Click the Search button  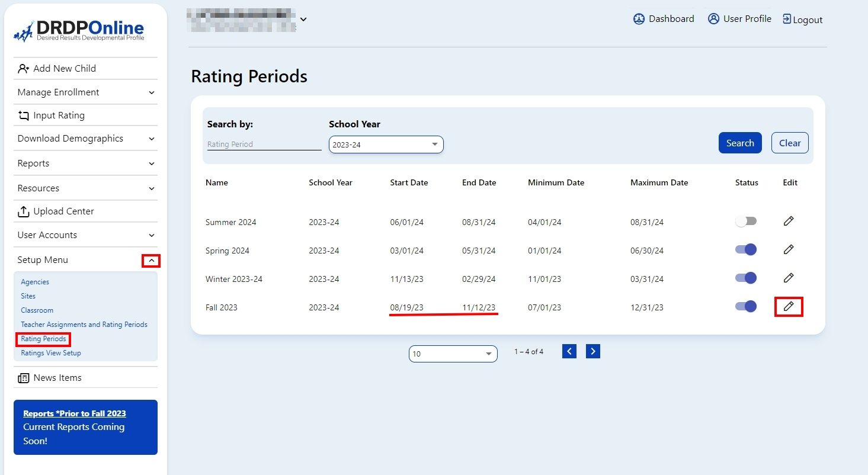740,143
